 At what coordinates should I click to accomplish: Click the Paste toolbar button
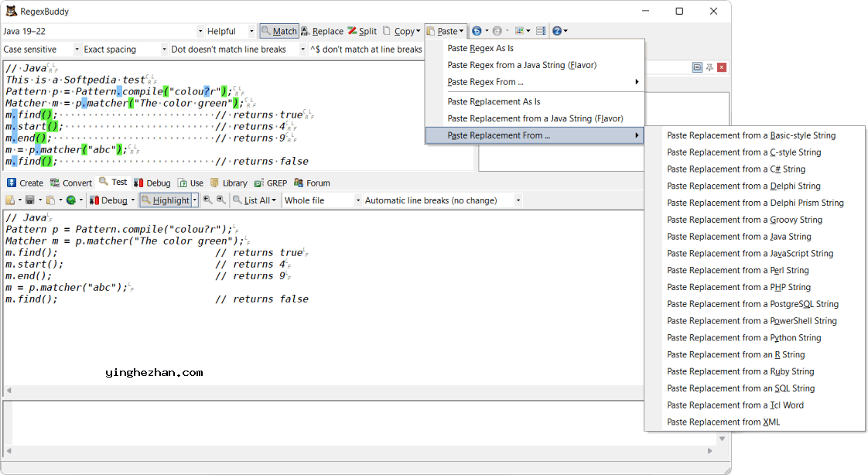[446, 31]
